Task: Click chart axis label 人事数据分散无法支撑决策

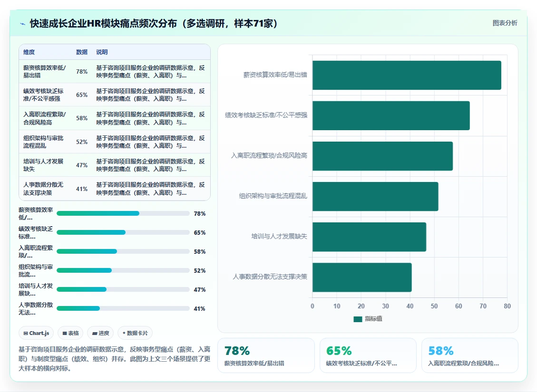Action: coord(270,277)
